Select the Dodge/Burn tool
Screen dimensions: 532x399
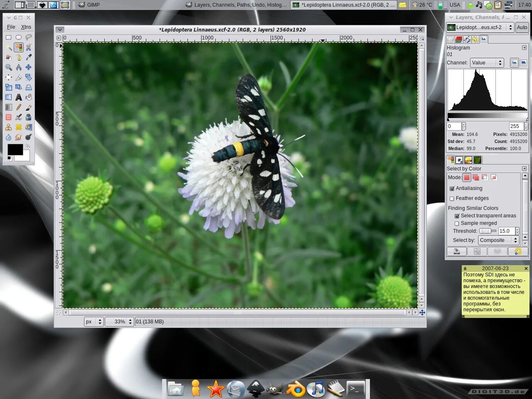click(x=28, y=137)
